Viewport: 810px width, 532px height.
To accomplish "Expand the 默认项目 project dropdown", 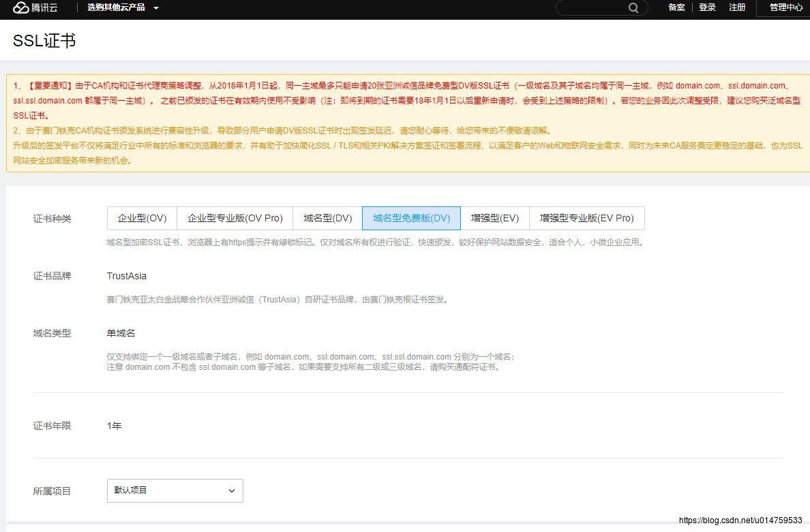I will click(175, 490).
